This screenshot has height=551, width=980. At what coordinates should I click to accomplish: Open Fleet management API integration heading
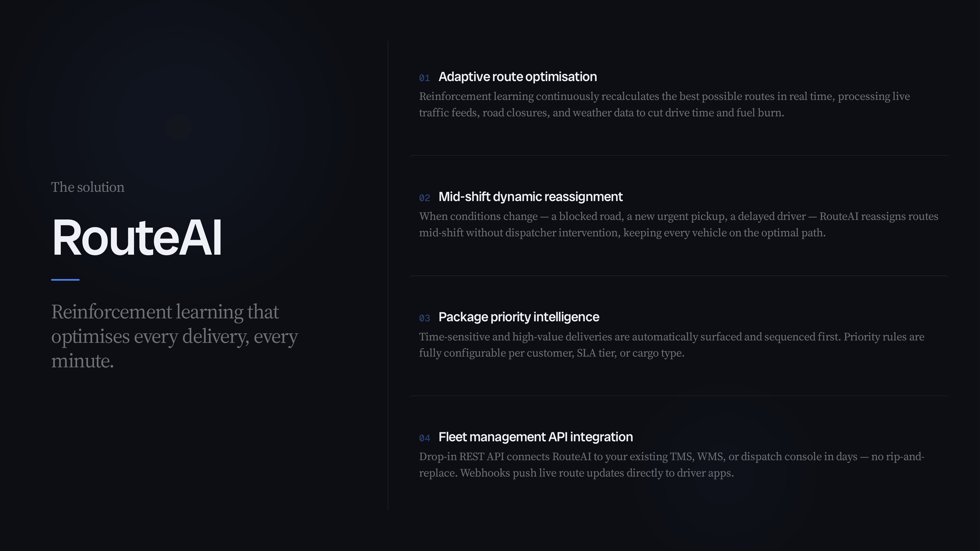tap(536, 437)
